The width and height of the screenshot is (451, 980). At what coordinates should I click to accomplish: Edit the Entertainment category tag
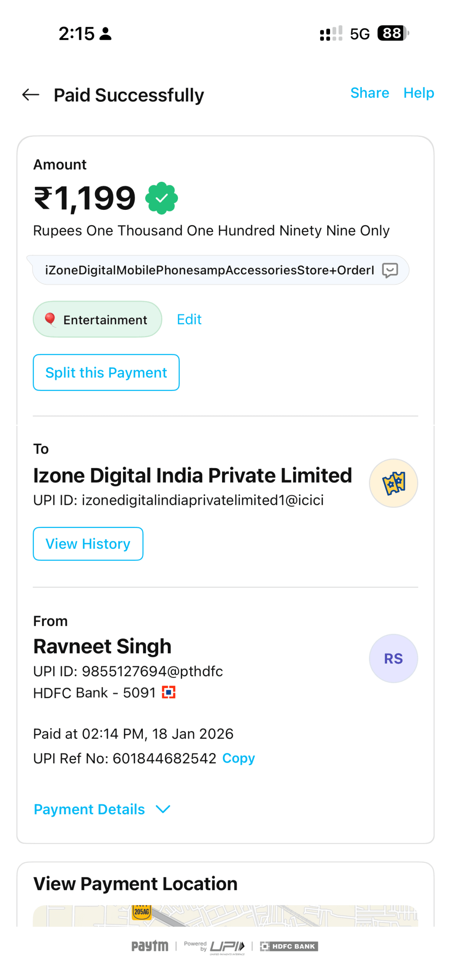point(189,319)
